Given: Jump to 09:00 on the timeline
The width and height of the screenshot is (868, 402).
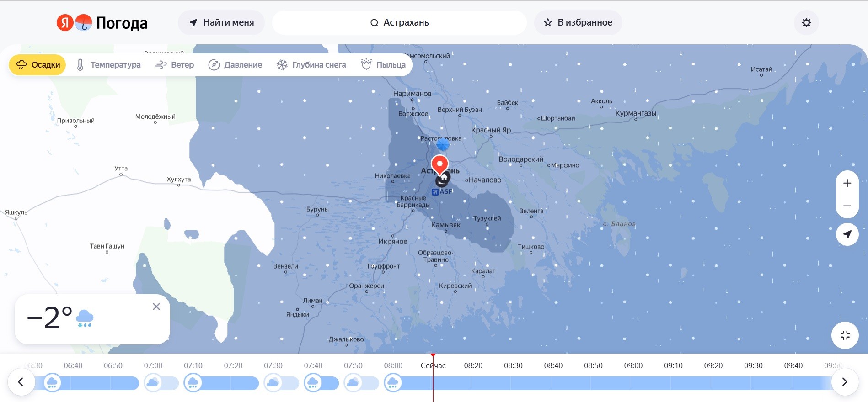Looking at the screenshot, I should [x=633, y=365].
